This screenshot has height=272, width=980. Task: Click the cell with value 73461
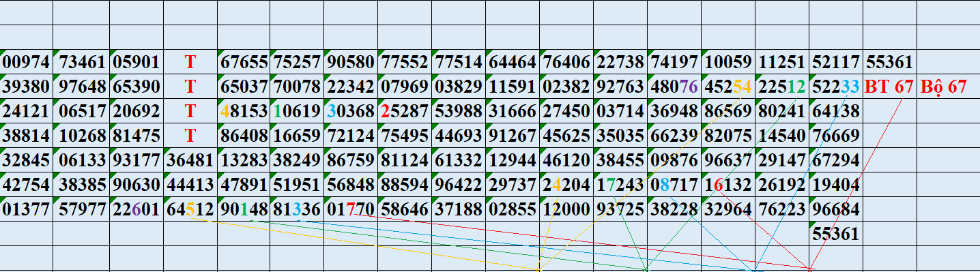click(x=82, y=63)
